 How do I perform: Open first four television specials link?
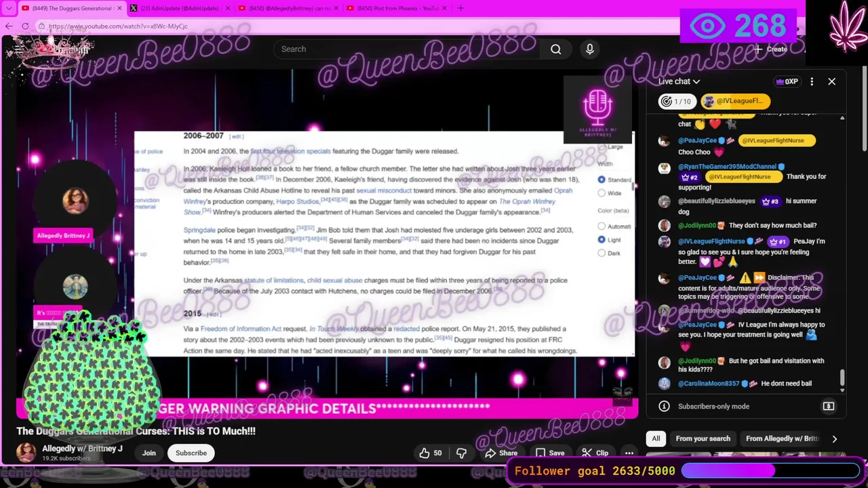click(290, 151)
